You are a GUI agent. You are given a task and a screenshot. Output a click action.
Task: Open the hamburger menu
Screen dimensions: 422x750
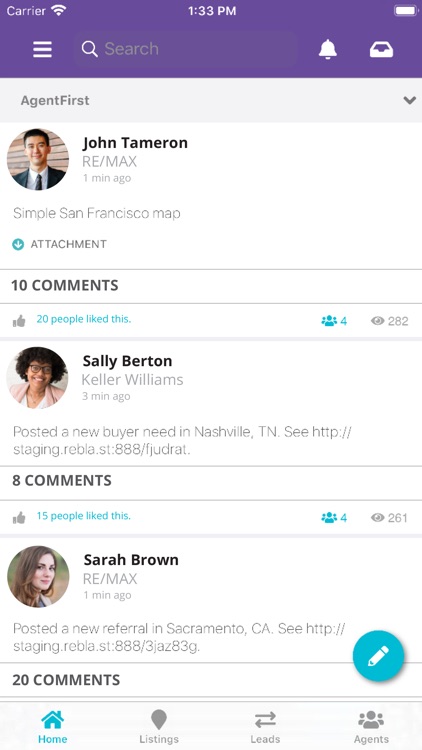42,49
